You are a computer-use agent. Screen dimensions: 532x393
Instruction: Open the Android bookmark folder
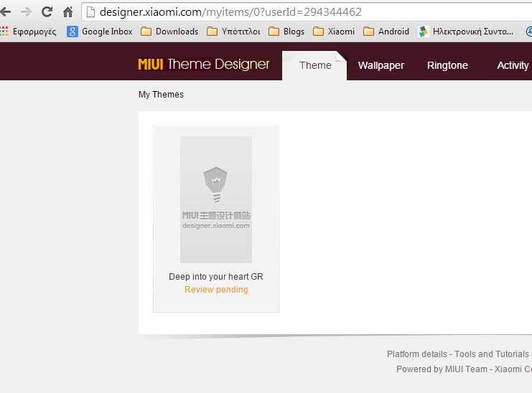(386, 32)
